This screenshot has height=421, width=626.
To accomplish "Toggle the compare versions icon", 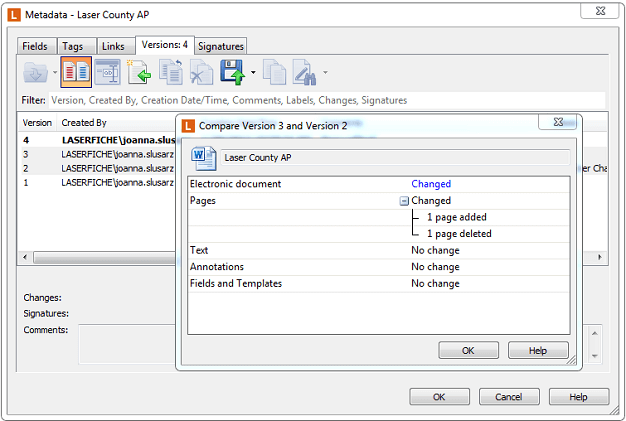I will (x=76, y=72).
